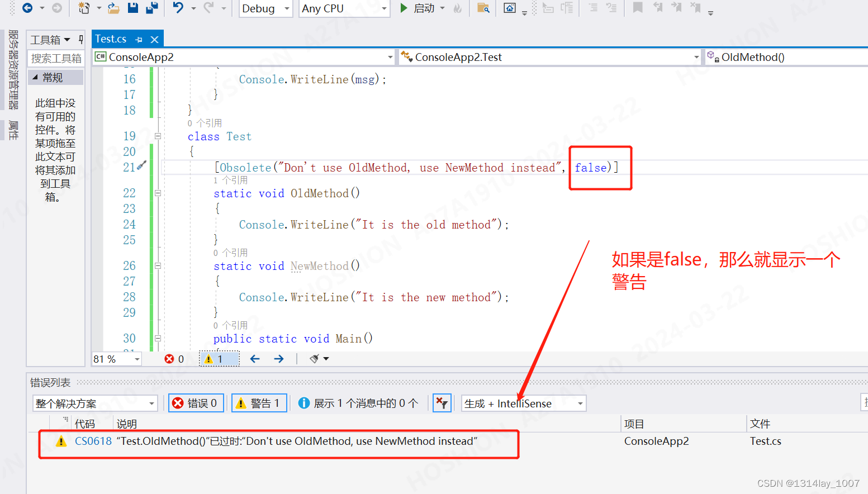Click the Toolbox auto-hide pin icon

(81, 39)
